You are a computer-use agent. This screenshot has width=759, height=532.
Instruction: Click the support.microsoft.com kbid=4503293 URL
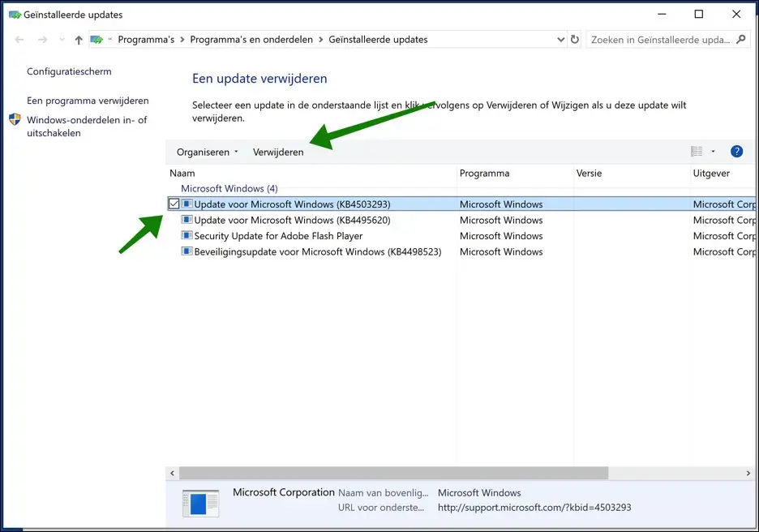point(534,508)
